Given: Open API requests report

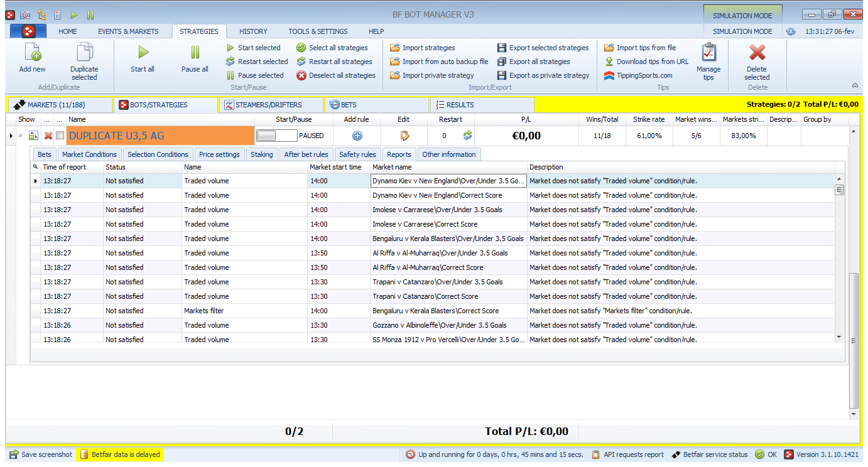Looking at the screenshot, I should tap(628, 454).
